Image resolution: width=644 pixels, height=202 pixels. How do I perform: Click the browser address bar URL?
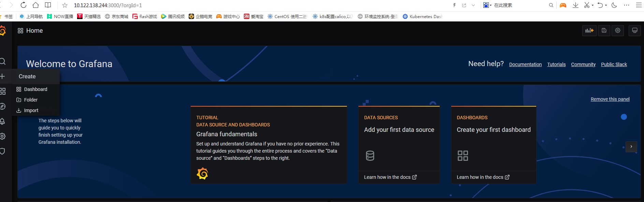click(x=108, y=5)
